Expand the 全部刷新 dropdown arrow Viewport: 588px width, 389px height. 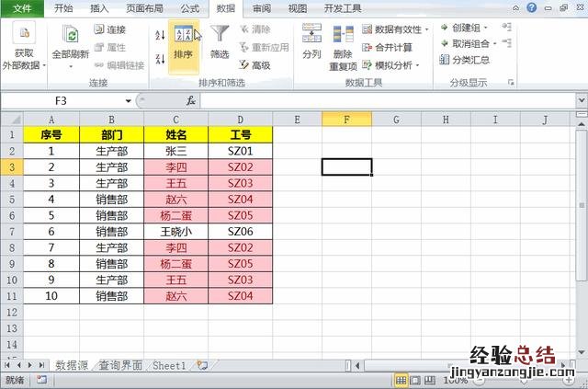[70, 67]
